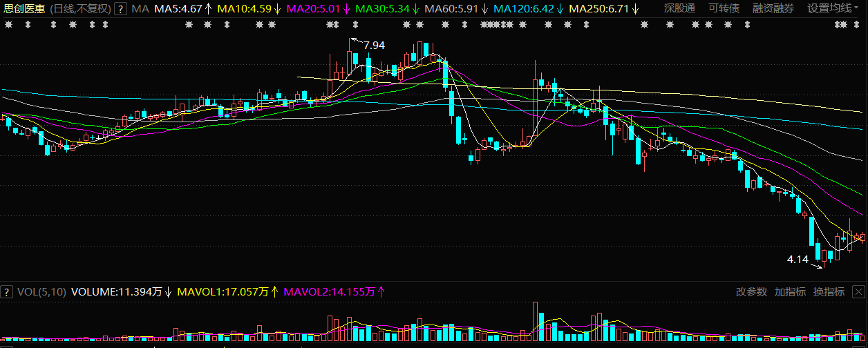The image size is (868, 348).
Task: Expand the 设置均线 dropdown
Action: pyautogui.click(x=833, y=9)
